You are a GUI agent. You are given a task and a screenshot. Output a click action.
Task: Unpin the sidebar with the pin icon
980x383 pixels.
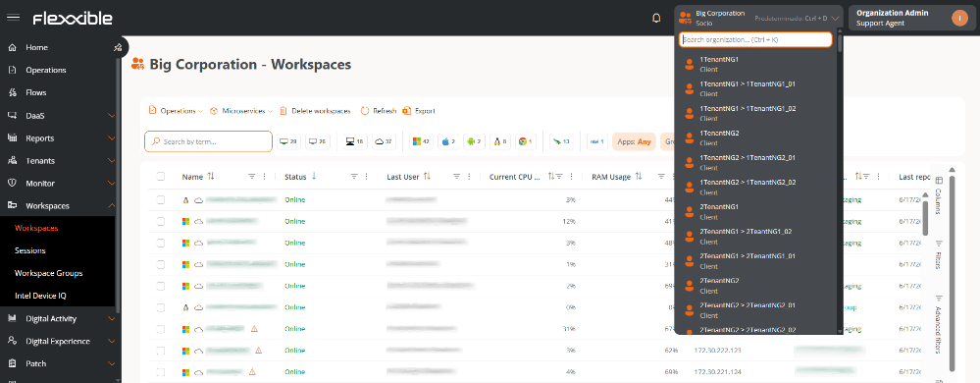(x=118, y=47)
